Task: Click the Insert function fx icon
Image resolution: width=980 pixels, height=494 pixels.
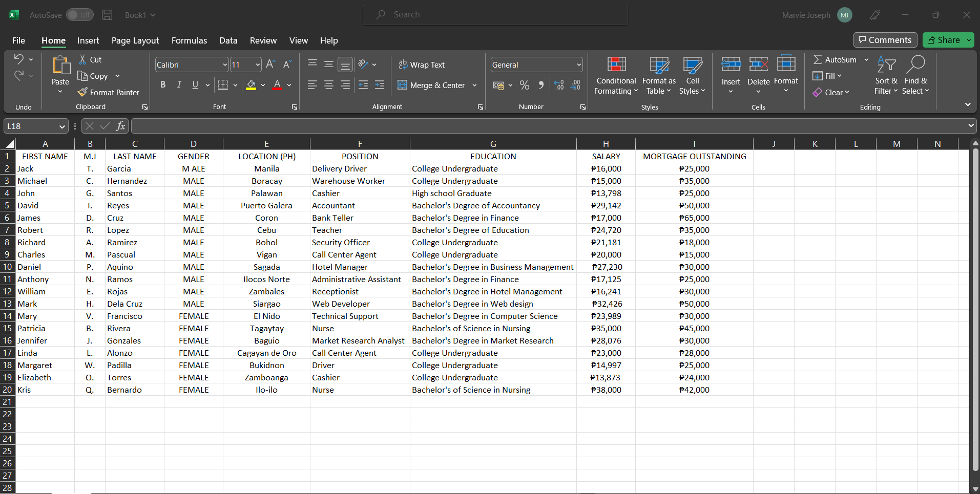Action: 121,126
